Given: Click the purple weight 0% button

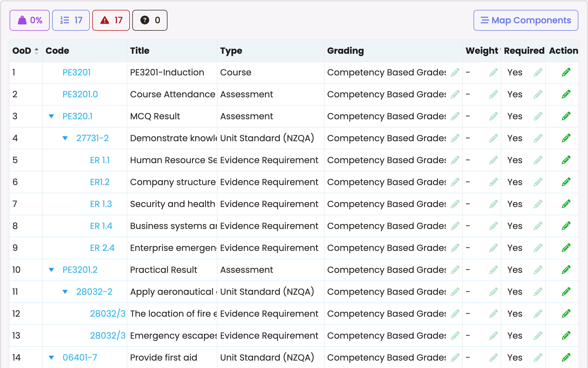Looking at the screenshot, I should [x=30, y=20].
